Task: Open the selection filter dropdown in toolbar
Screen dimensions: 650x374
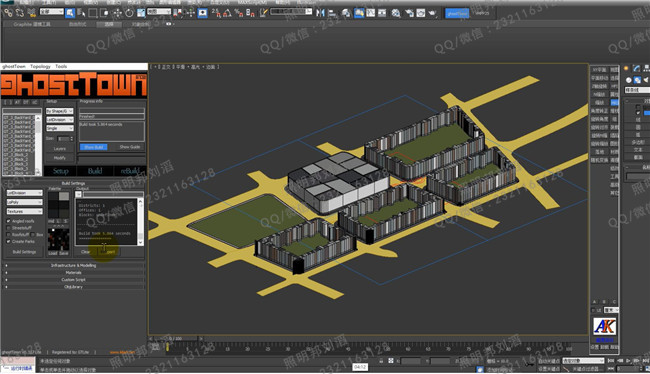Action: coord(51,12)
